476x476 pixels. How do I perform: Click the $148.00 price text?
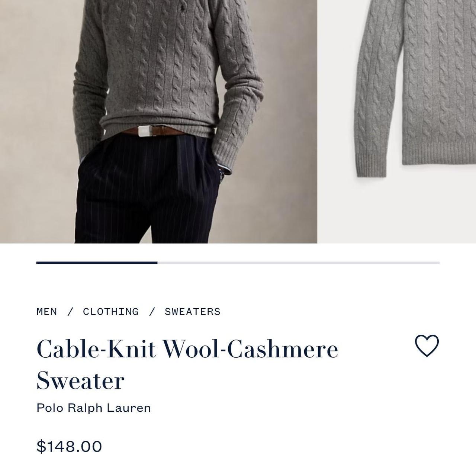pyautogui.click(x=69, y=447)
